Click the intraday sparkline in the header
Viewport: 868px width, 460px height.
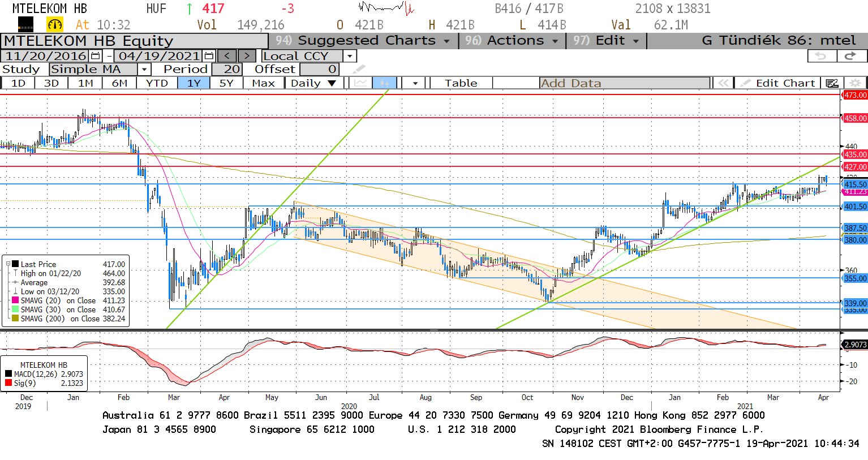click(386, 8)
